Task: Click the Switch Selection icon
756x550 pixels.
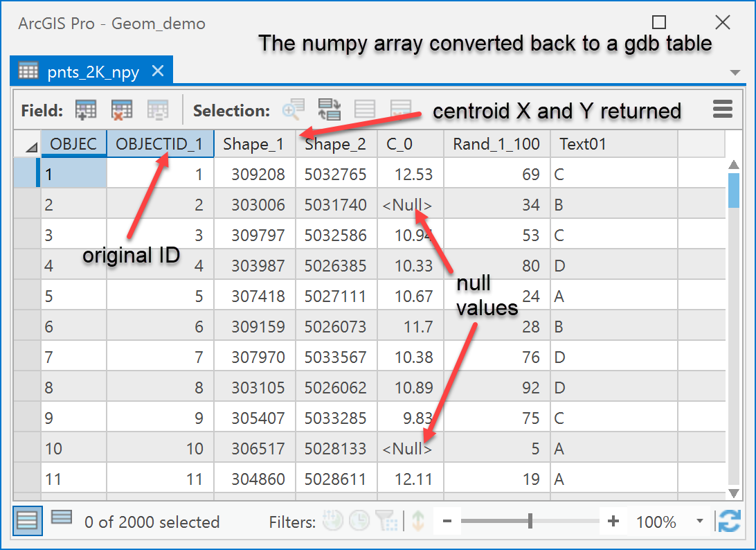Action: point(330,109)
